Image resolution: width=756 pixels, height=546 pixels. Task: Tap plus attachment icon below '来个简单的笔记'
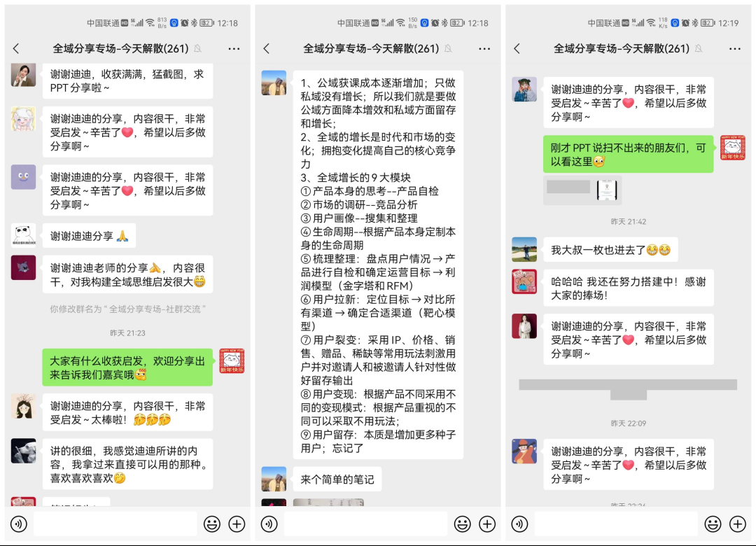click(487, 524)
